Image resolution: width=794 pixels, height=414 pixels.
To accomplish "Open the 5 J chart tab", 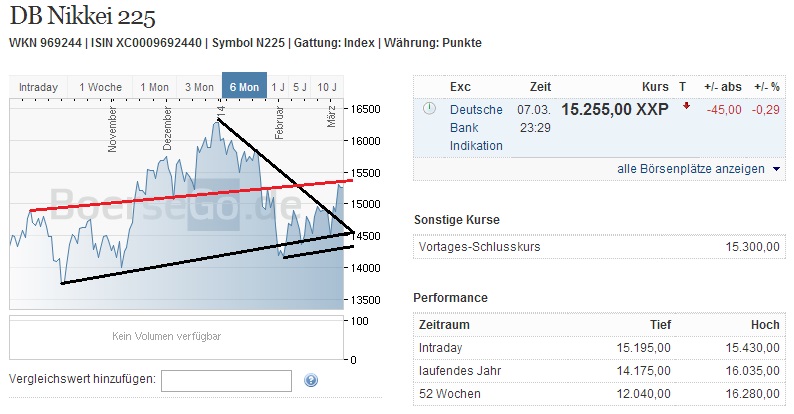I will (x=300, y=87).
